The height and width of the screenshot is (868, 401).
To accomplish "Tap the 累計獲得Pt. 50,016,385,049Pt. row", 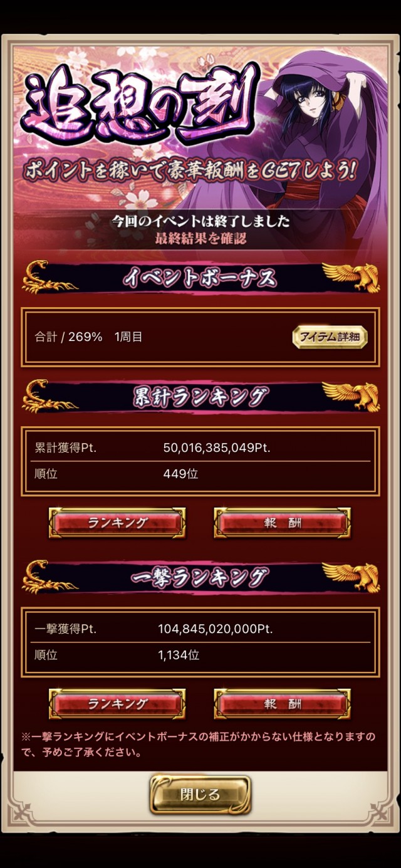I will tap(200, 448).
